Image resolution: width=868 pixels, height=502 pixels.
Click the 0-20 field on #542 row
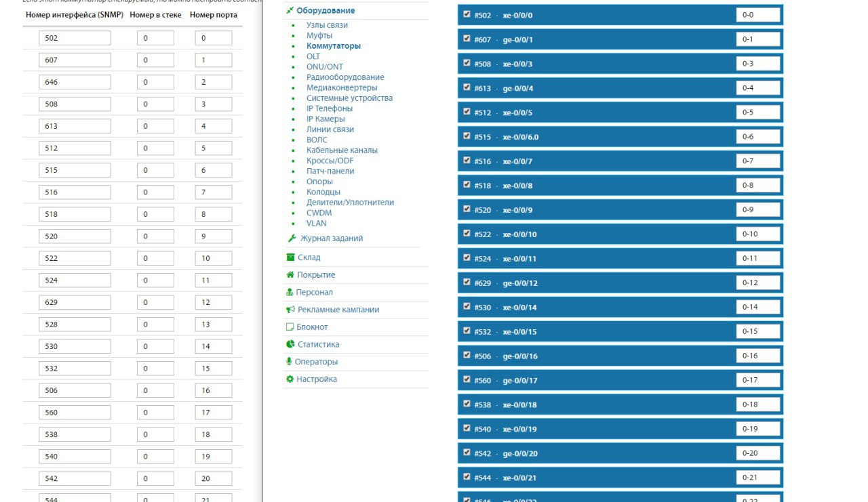coord(758,453)
